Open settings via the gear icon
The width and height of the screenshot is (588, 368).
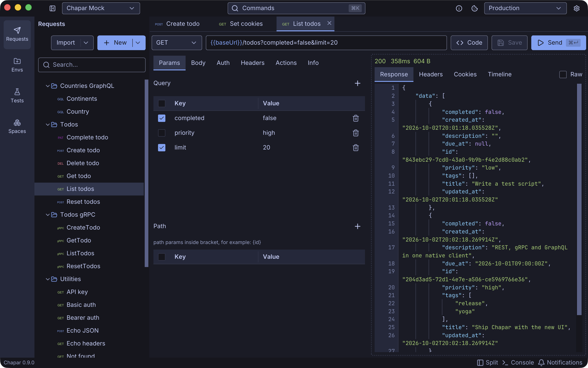click(x=577, y=8)
